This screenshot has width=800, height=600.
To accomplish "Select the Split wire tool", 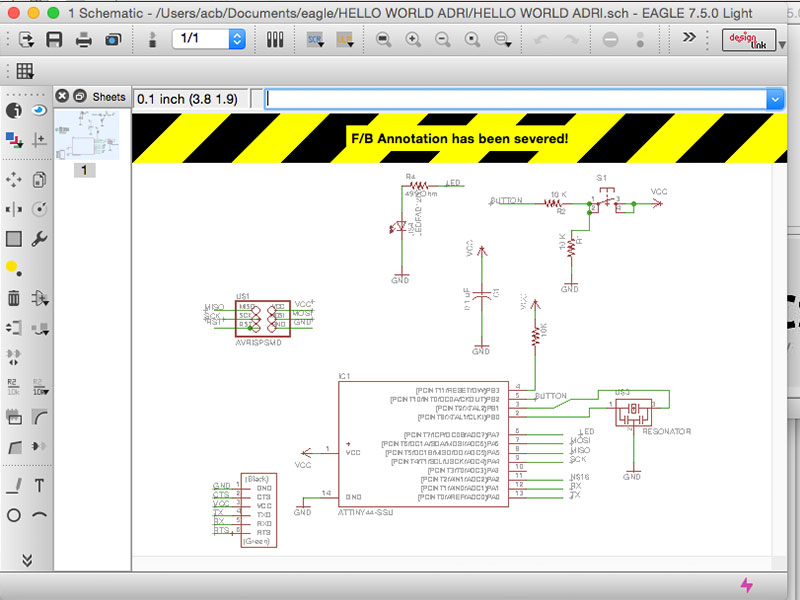I will (14, 447).
